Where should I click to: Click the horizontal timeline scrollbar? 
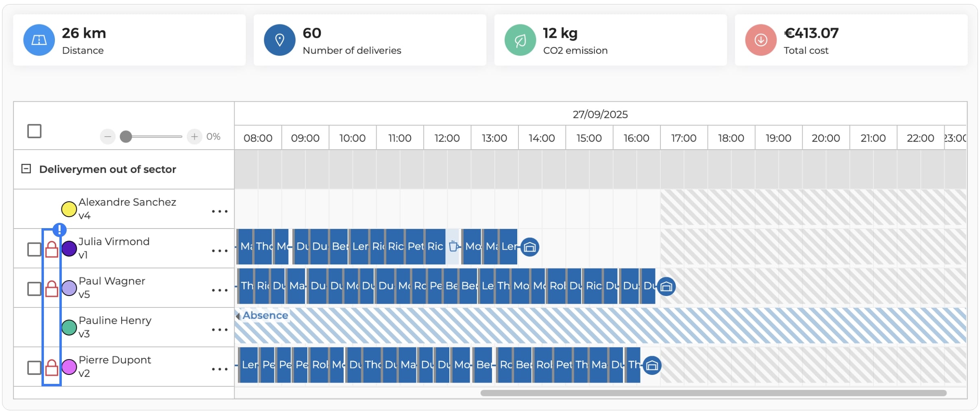tap(714, 393)
